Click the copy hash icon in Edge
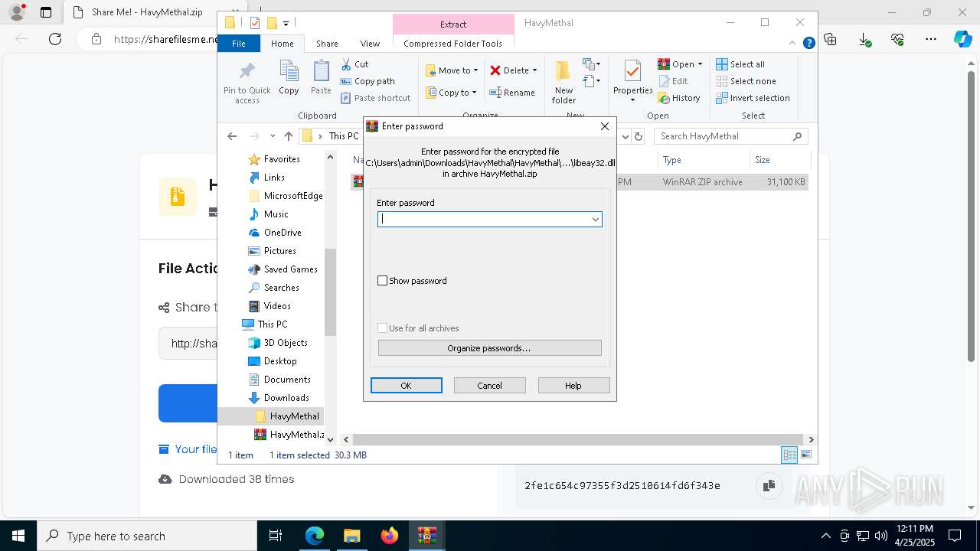This screenshot has height=551, width=980. point(768,485)
